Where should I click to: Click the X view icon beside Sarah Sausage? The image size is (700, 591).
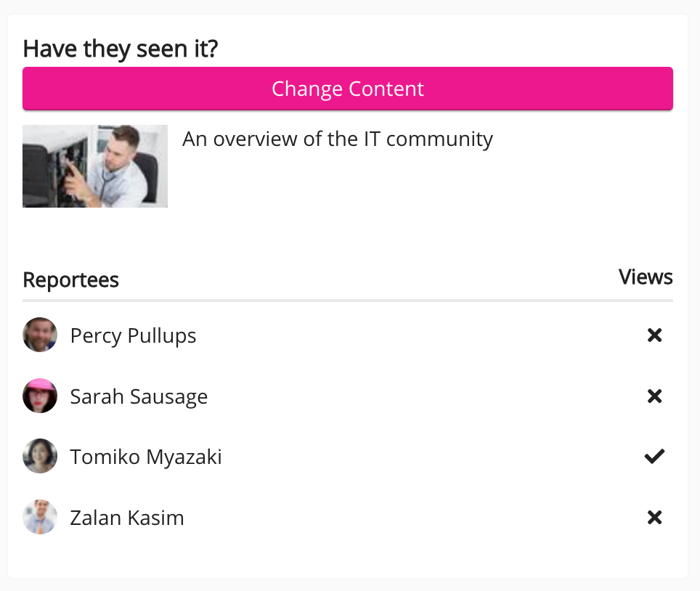click(654, 396)
